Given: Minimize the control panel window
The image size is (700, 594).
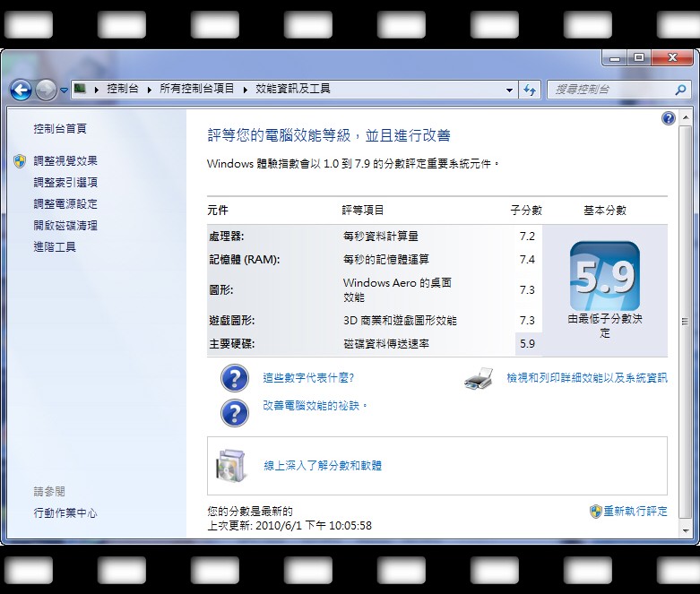Looking at the screenshot, I should coord(615,57).
